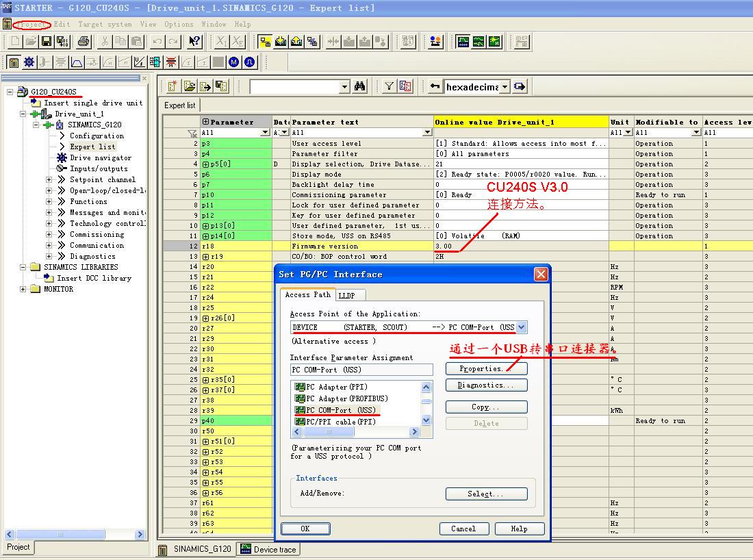Select PC/PPI cable (PPI) list entry
This screenshot has width=753, height=560.
pyautogui.click(x=335, y=422)
